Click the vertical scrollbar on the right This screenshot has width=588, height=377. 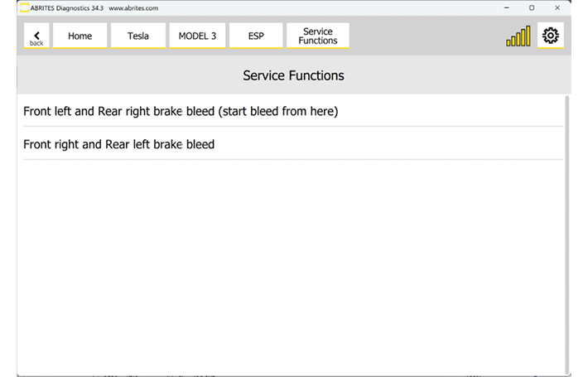tap(567, 232)
